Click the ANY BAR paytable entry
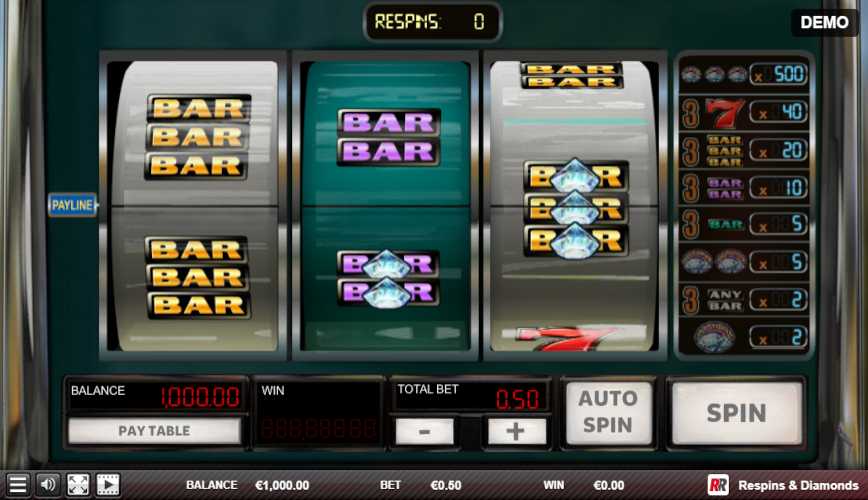 point(725,300)
